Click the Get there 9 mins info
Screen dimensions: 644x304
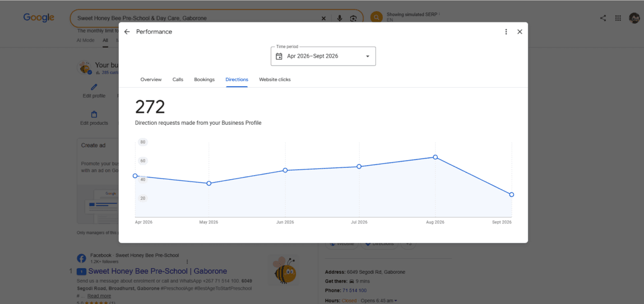[x=348, y=281]
